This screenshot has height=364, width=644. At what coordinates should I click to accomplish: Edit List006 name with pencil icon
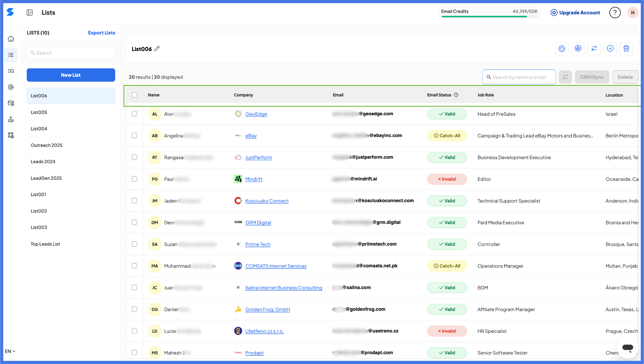[x=157, y=48]
